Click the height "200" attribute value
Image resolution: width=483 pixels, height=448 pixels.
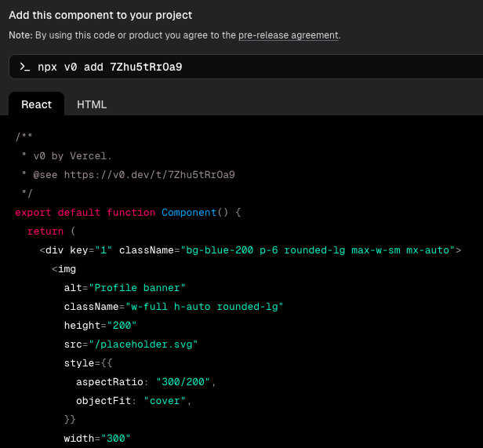click(122, 326)
